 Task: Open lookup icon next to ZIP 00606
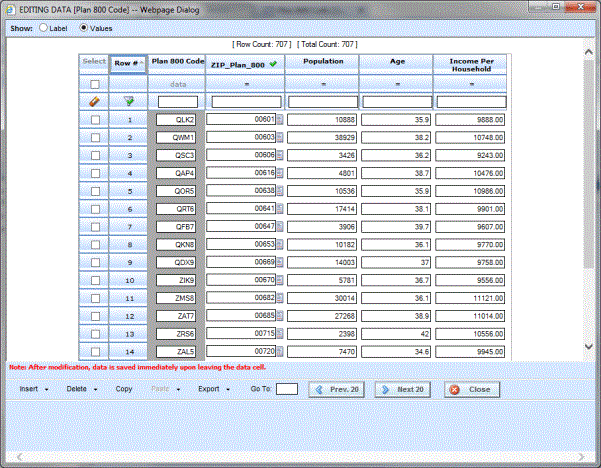[280, 155]
